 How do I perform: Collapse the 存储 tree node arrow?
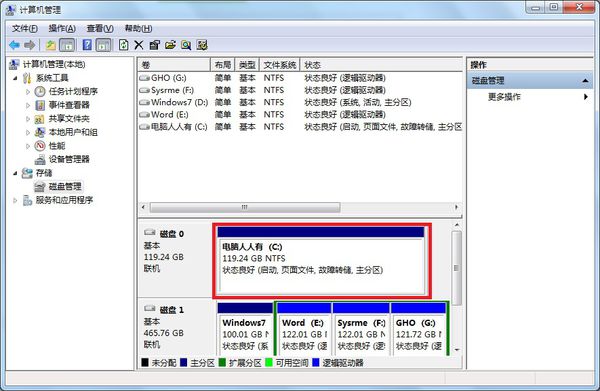click(x=15, y=173)
